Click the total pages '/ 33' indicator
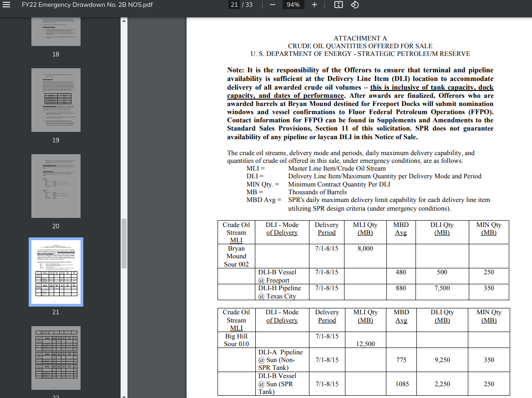 coord(247,5)
